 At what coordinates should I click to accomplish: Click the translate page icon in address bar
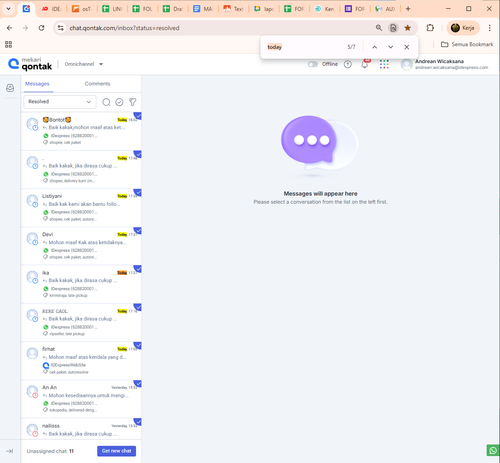click(393, 28)
